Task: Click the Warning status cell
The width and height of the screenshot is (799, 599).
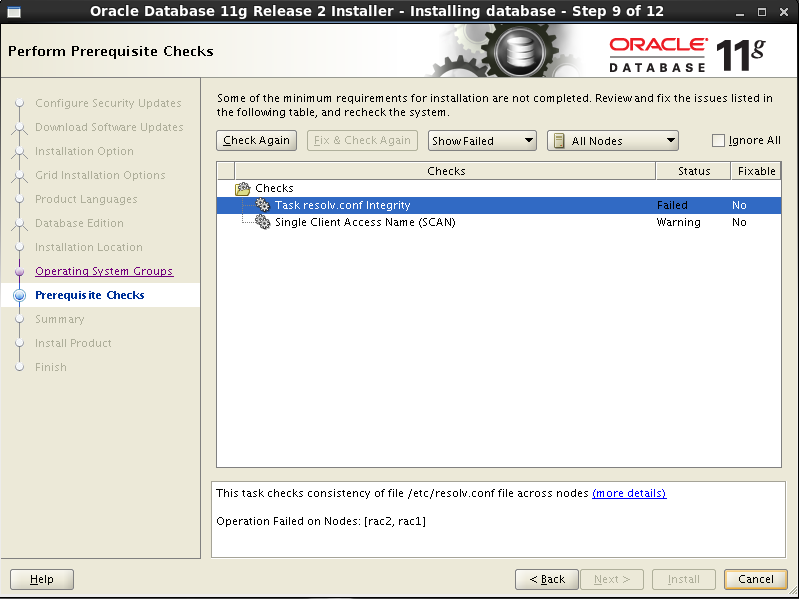Action: 678,222
